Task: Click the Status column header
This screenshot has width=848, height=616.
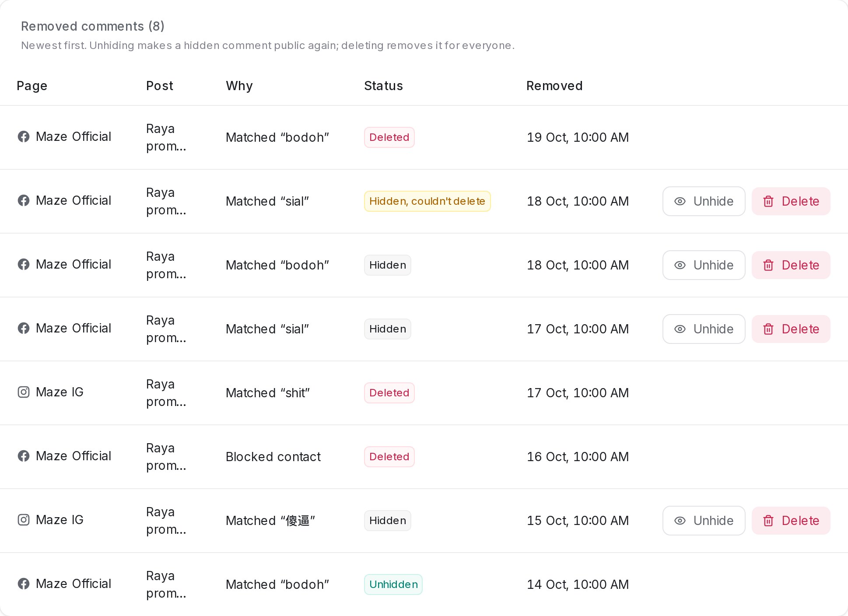Action: (383, 86)
